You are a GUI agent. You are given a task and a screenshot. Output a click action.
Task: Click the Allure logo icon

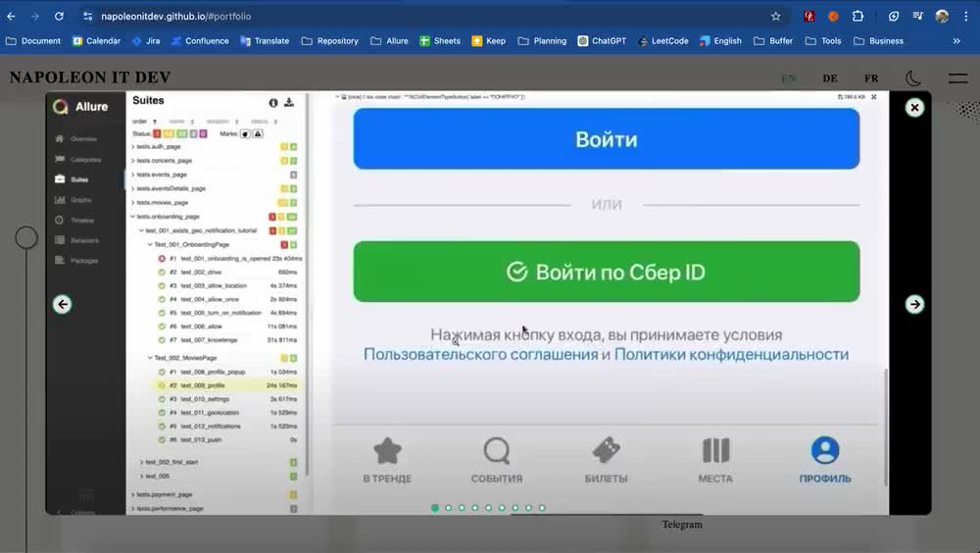click(x=60, y=107)
